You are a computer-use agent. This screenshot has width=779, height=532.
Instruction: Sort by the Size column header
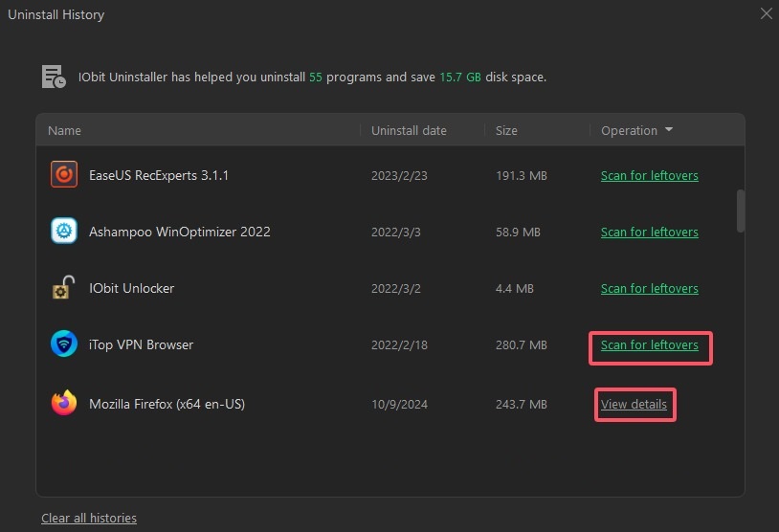[x=506, y=131]
